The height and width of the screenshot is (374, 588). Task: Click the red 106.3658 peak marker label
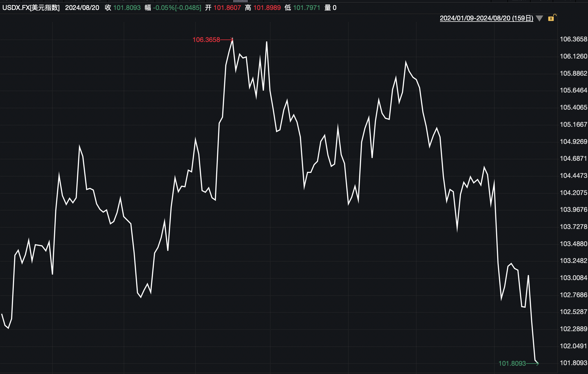(x=206, y=40)
